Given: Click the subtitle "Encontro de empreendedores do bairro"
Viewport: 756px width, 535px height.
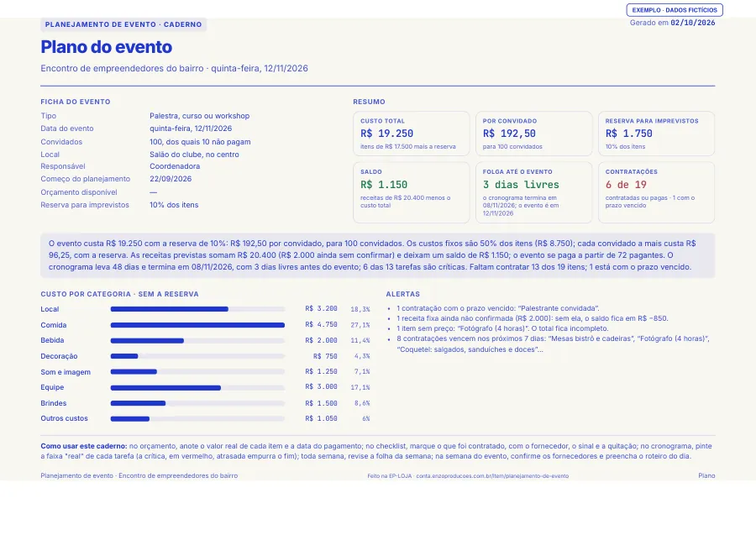Looking at the screenshot, I should 122,68.
